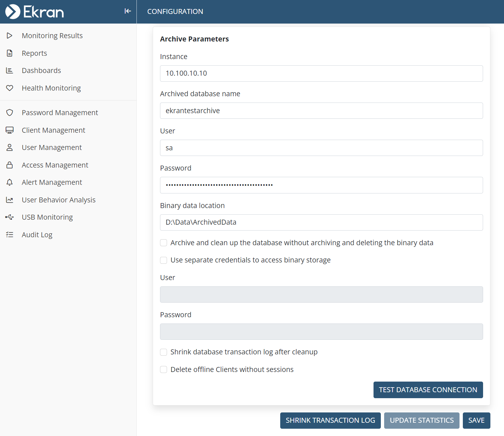Screen dimensions: 504x436
Task: Click the Shrink Transaction Log button
Action: click(330, 420)
